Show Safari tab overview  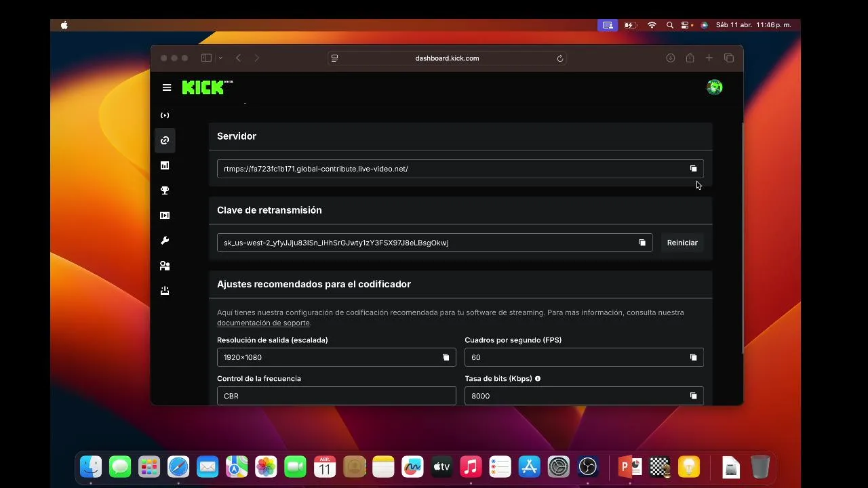(729, 58)
